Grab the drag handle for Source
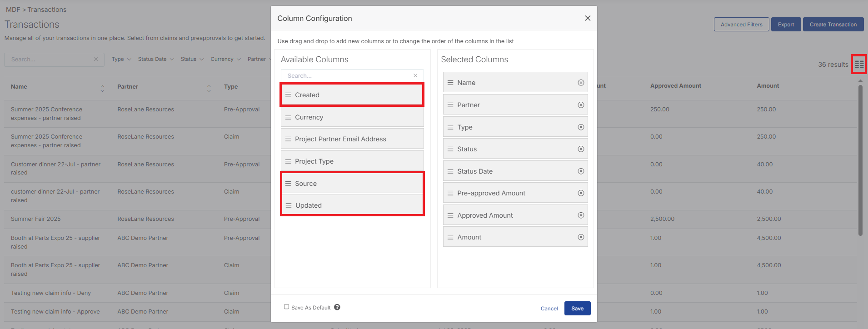868x329 pixels. tap(288, 184)
